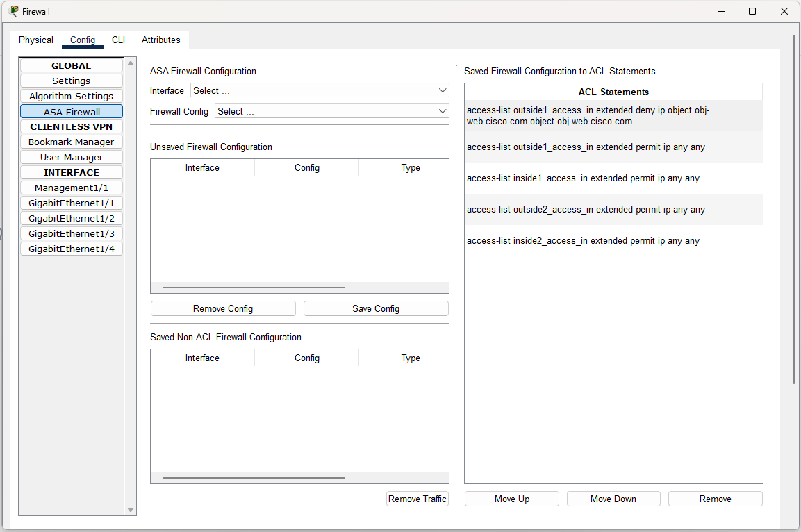
Task: Open the Firewall Config dropdown
Action: click(x=331, y=110)
